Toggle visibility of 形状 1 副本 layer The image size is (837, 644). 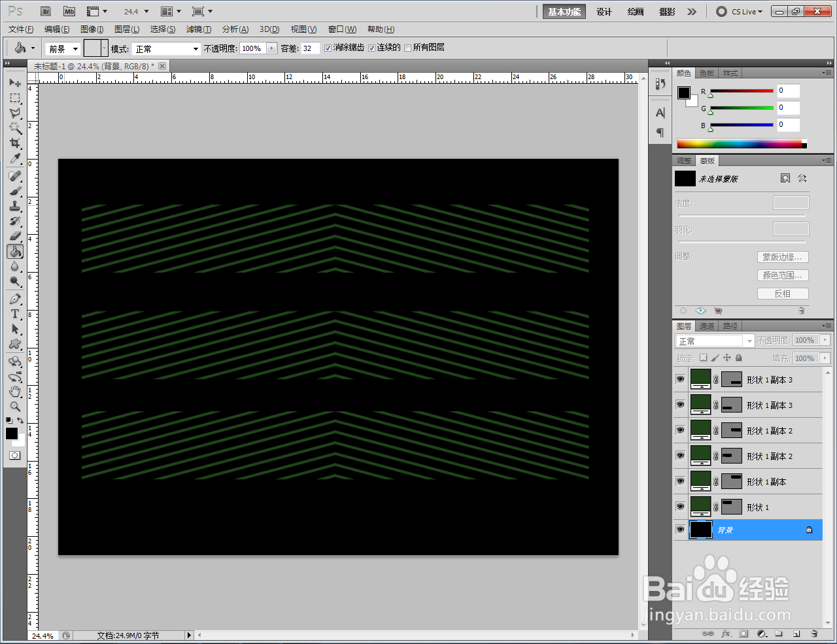coord(680,481)
